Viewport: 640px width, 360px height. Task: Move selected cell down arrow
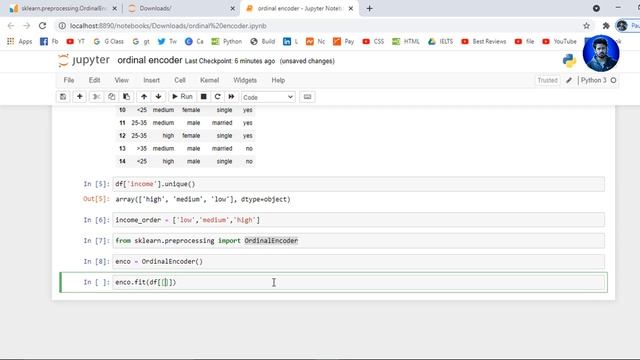click(x=158, y=97)
